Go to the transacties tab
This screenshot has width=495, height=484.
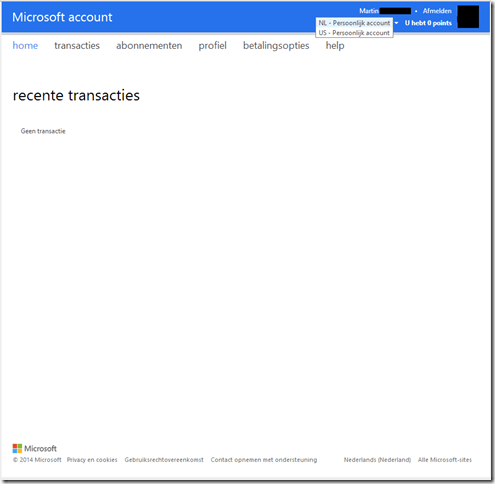[77, 45]
